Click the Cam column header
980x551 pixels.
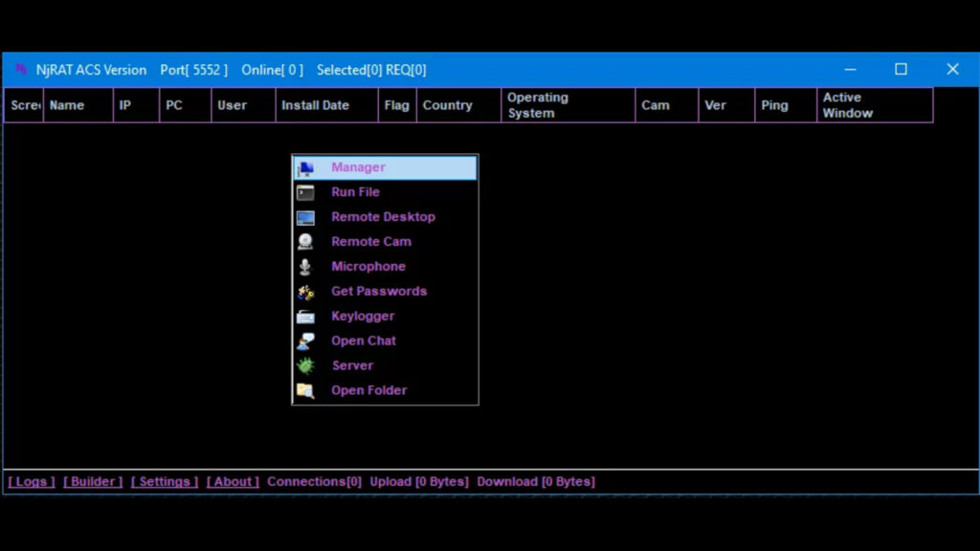click(667, 105)
